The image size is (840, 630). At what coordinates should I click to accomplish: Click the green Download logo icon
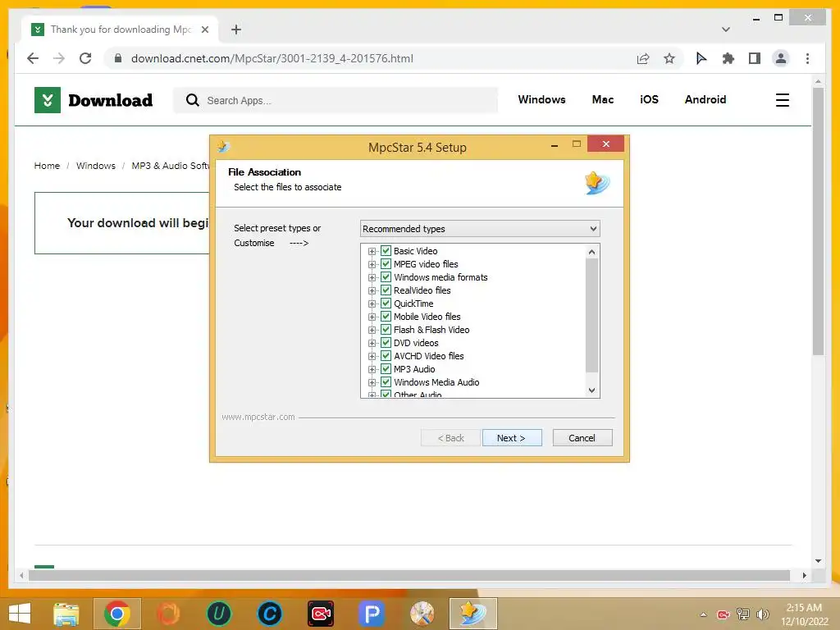[x=47, y=100]
